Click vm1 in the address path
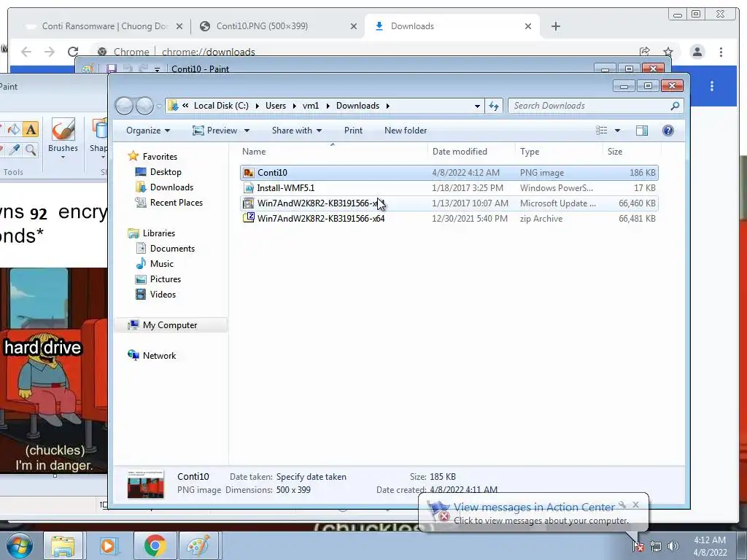 pos(311,106)
